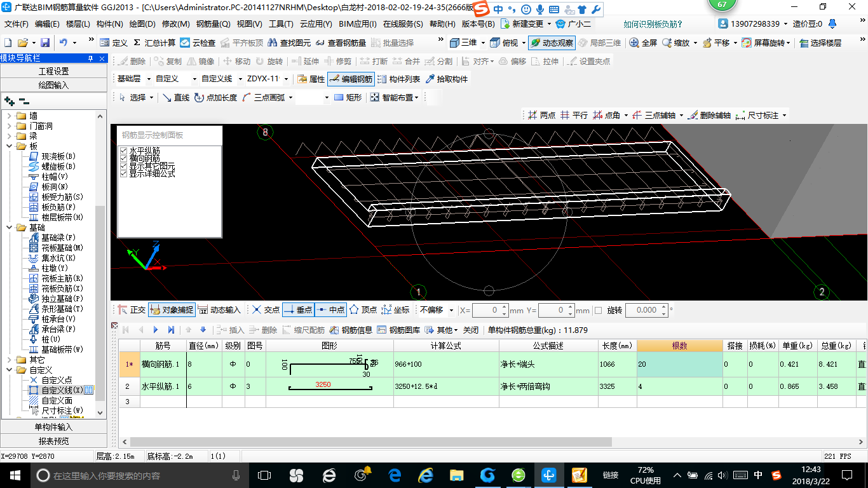Viewport: 868px width, 488px height.
Task: Open 构件列表 panel
Action: [x=398, y=79]
